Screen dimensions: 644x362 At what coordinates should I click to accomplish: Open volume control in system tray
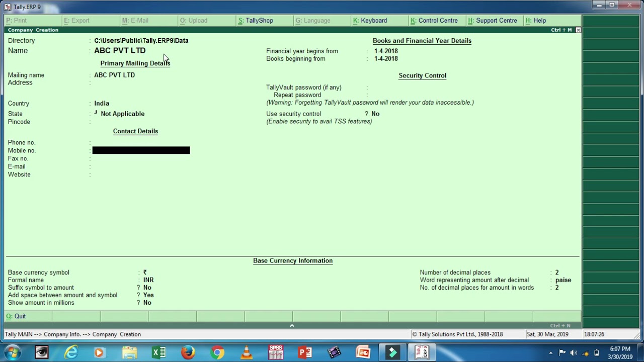[573, 352]
